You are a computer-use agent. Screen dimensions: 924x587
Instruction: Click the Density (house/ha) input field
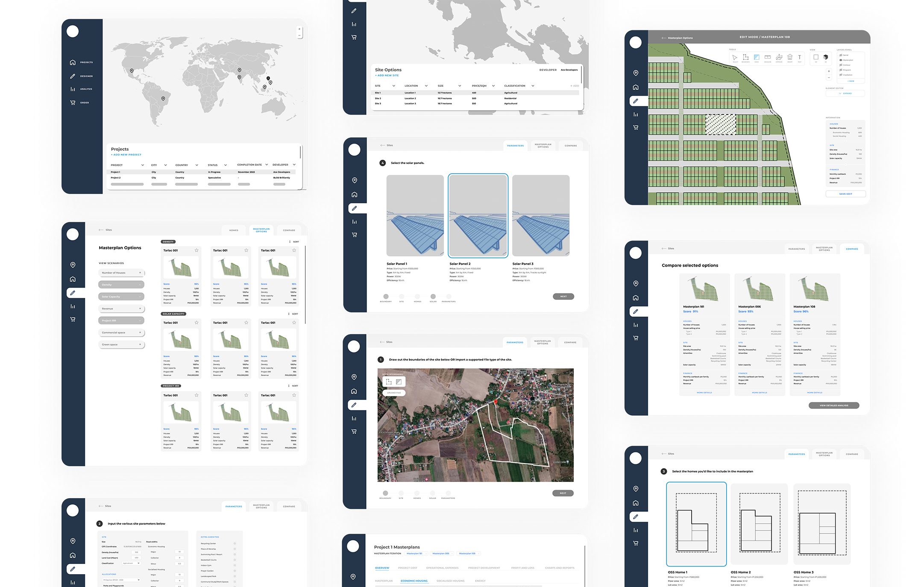coord(137,552)
